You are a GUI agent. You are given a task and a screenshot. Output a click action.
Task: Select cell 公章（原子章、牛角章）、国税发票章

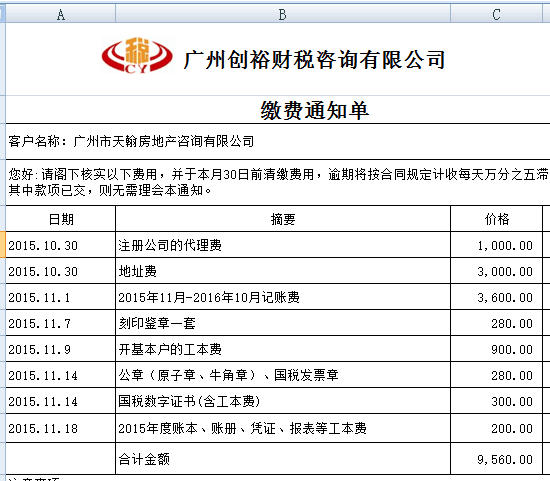[283, 375]
